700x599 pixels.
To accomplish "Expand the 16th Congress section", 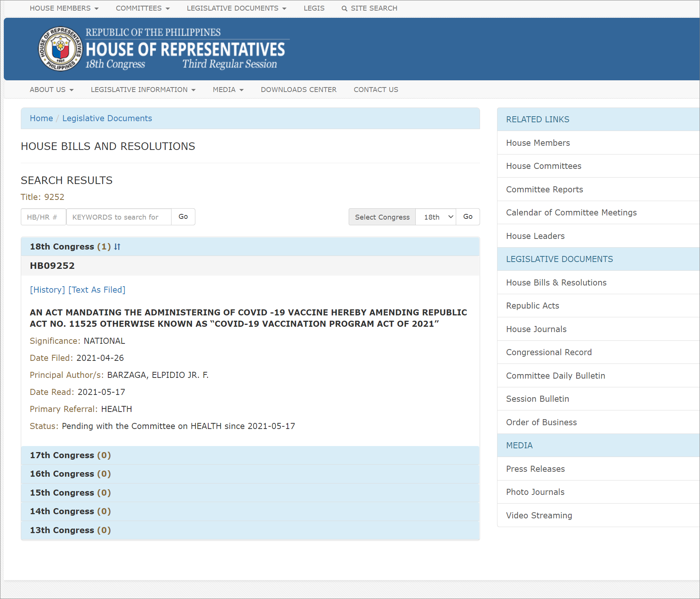I will (x=250, y=474).
